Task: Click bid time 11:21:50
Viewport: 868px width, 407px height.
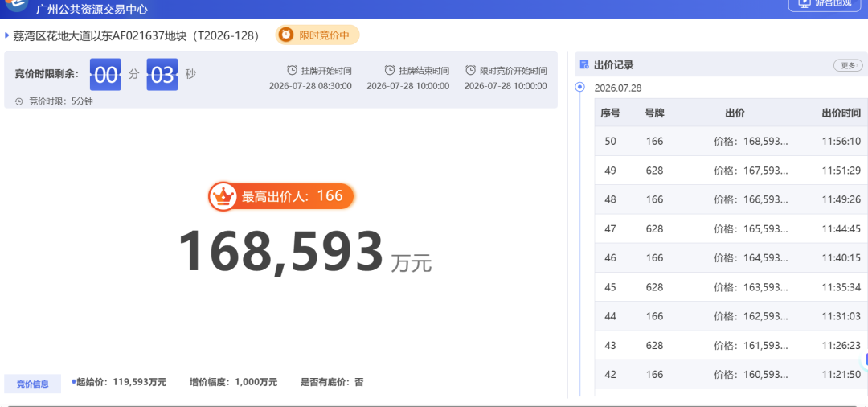Action: coord(841,375)
